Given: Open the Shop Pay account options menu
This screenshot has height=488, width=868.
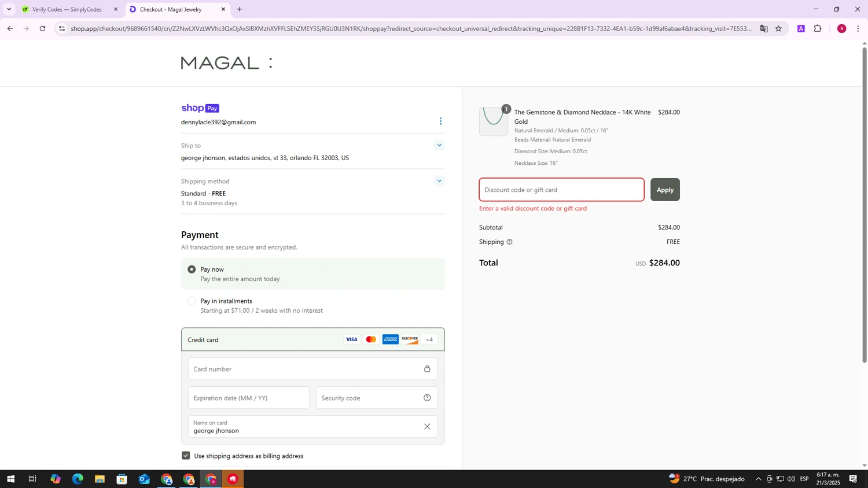Looking at the screenshot, I should tap(440, 121).
